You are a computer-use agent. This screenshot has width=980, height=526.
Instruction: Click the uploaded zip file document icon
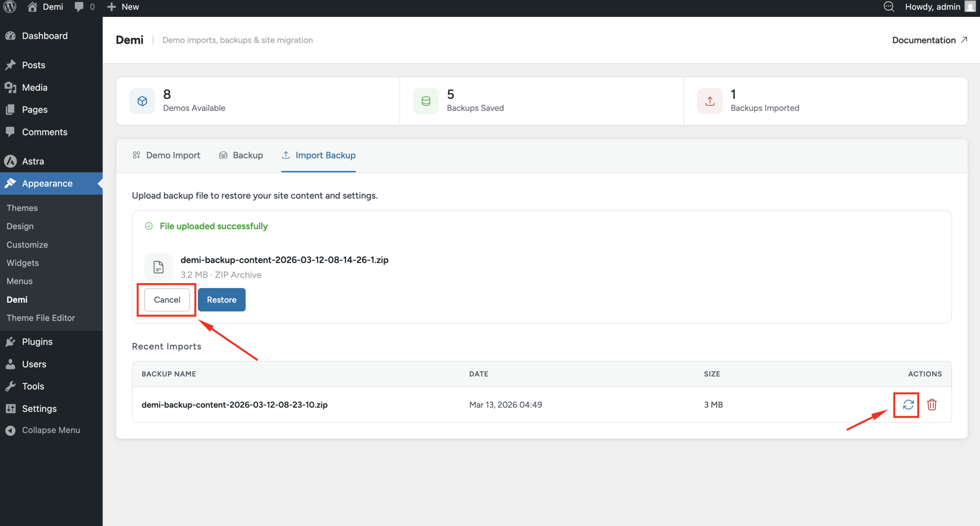[x=158, y=267]
